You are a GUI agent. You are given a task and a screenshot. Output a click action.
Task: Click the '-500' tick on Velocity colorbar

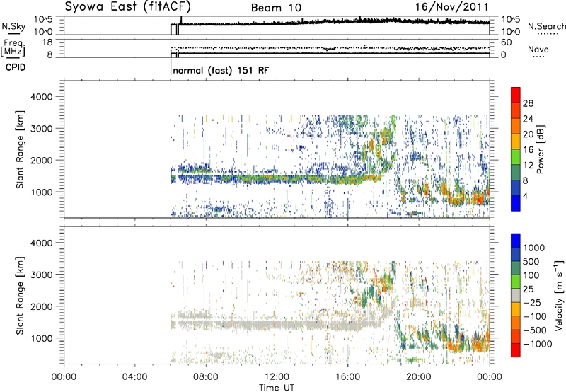point(535,330)
